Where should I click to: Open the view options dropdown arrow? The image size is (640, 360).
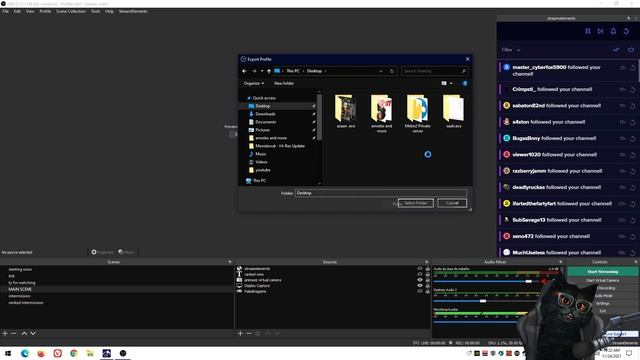[451, 83]
